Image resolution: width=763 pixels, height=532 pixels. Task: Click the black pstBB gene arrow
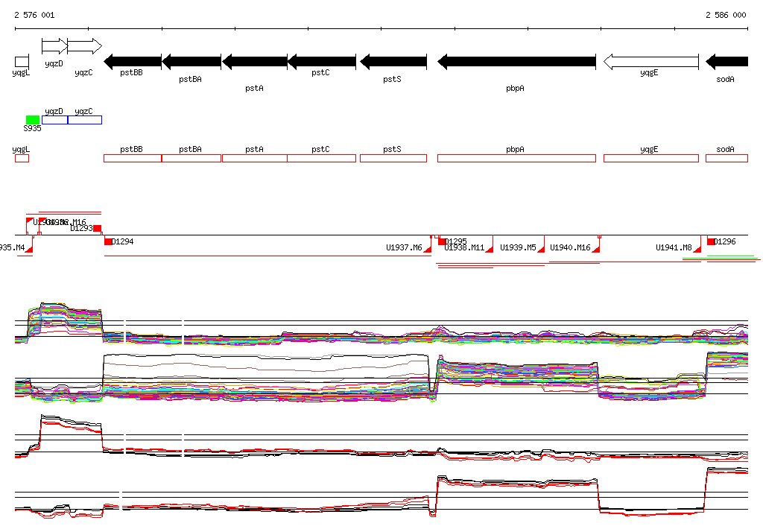(133, 61)
